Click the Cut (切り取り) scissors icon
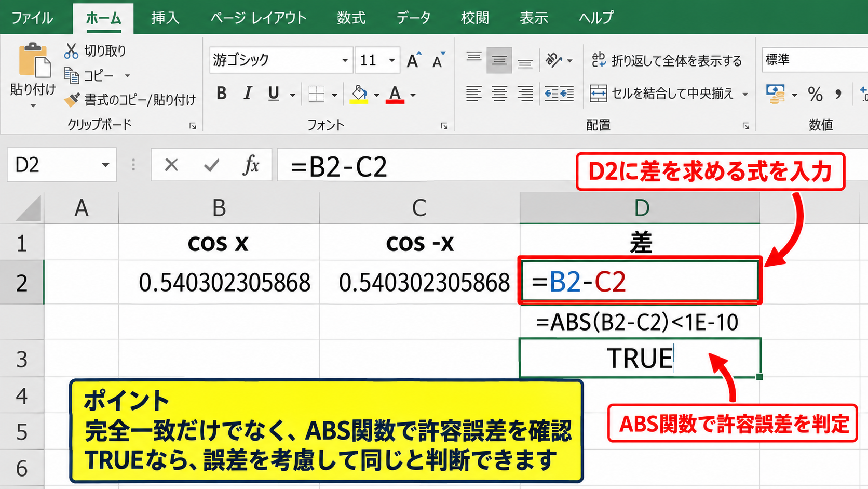 pyautogui.click(x=71, y=51)
